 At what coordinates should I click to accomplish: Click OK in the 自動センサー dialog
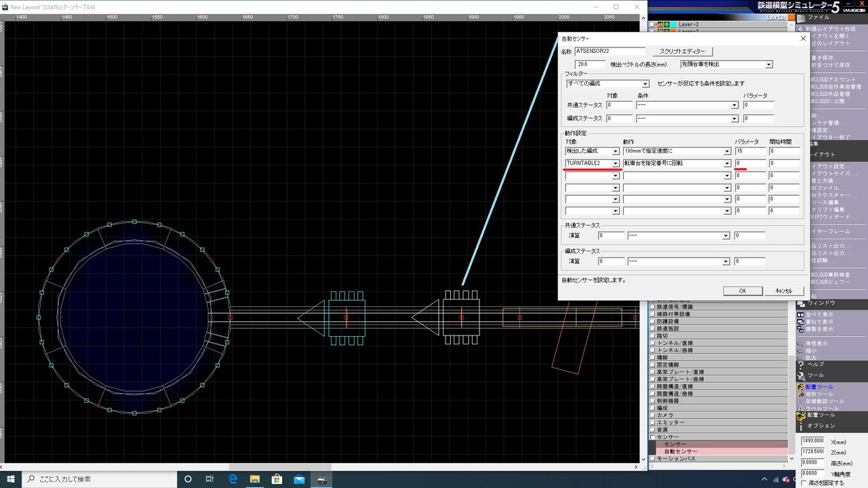pos(742,291)
